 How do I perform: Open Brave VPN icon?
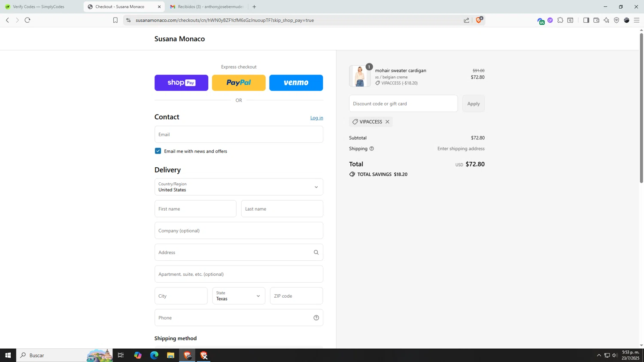tap(617, 20)
